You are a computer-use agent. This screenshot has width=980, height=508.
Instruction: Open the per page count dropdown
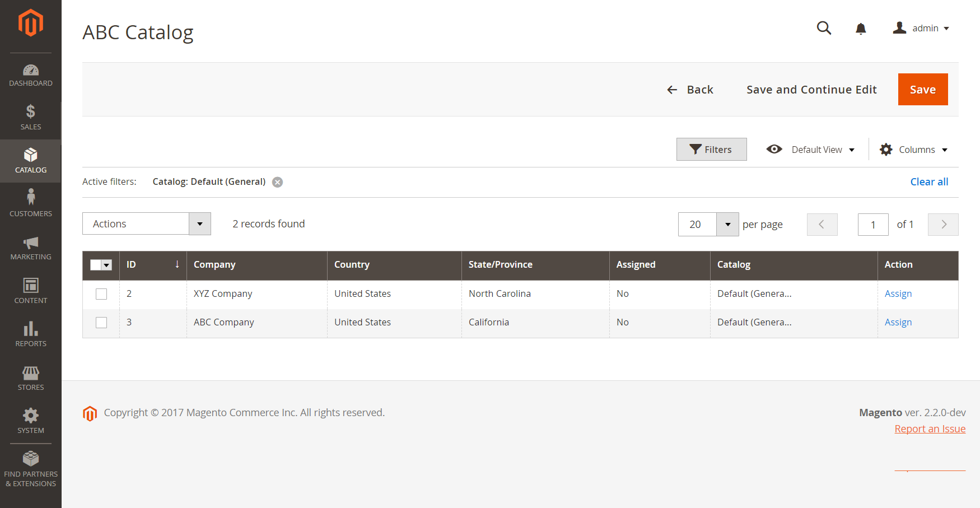727,225
